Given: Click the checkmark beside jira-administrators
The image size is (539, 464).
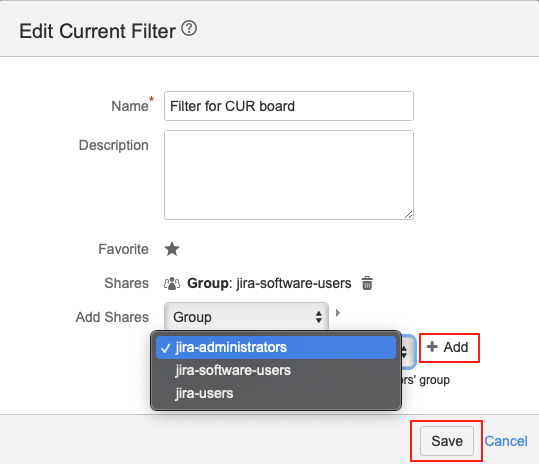Looking at the screenshot, I should tap(165, 349).
